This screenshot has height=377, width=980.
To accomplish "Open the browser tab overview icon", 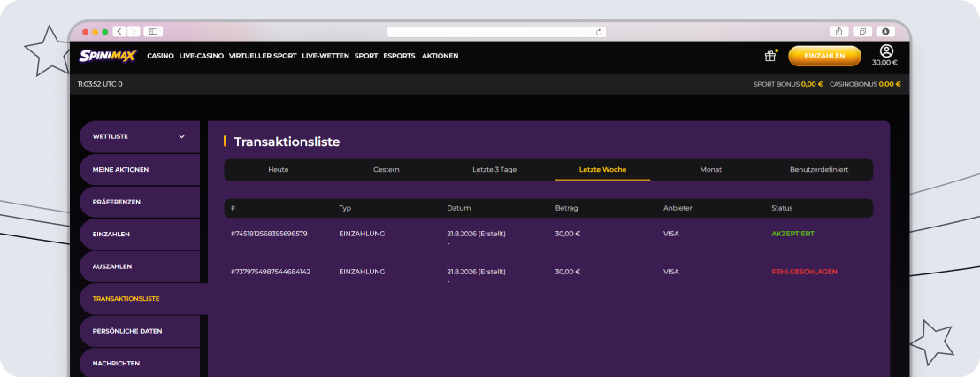I will click(862, 31).
